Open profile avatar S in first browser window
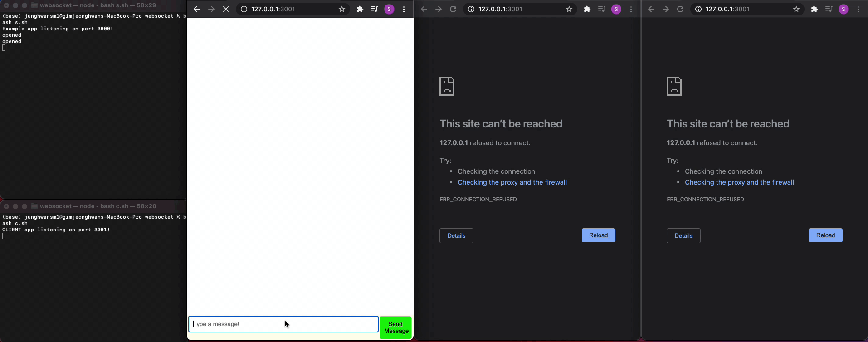The image size is (868, 342). click(x=389, y=9)
